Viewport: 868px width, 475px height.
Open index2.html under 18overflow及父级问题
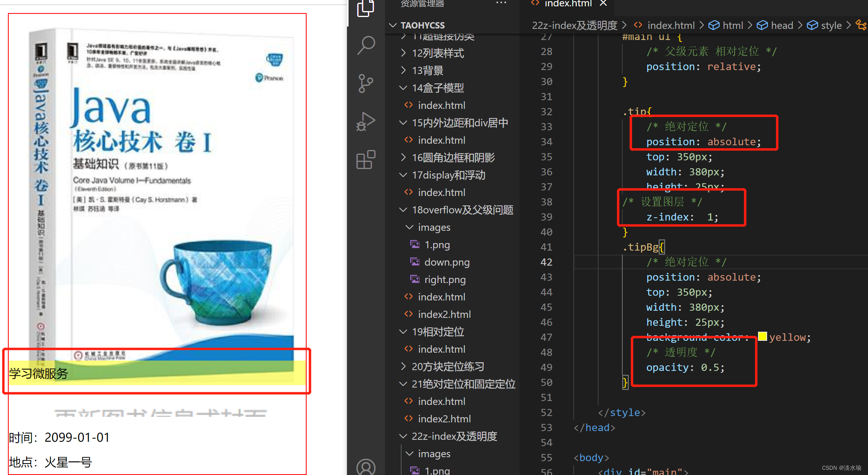(444, 314)
